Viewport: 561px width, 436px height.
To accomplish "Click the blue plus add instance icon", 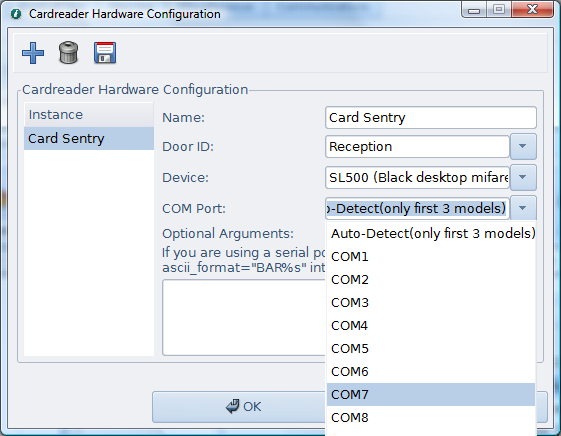I will pos(33,53).
